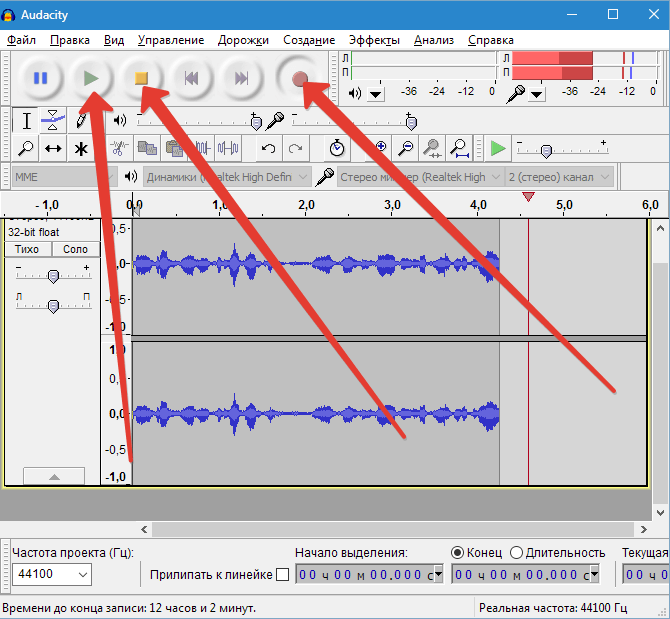
Task: Open the Правка menu
Action: [x=70, y=40]
